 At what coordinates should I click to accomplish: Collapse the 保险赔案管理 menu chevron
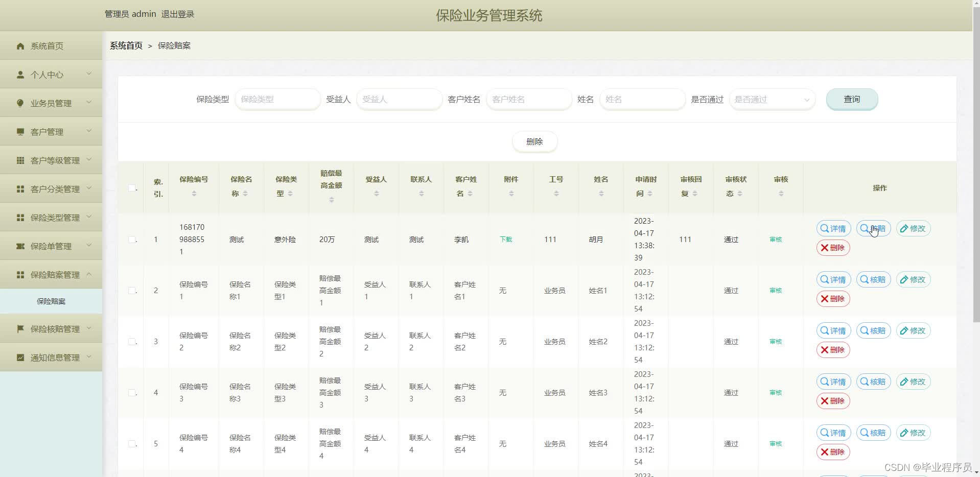pyautogui.click(x=89, y=274)
